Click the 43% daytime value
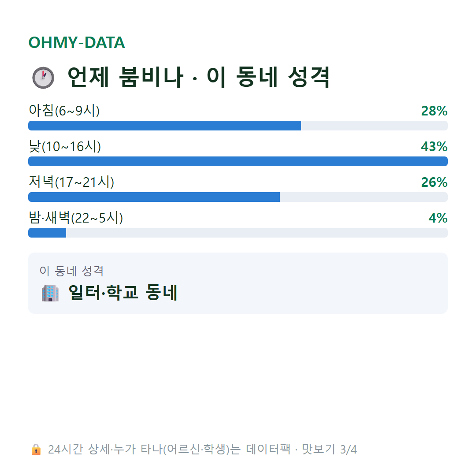This screenshot has height=476, width=476. point(434,147)
